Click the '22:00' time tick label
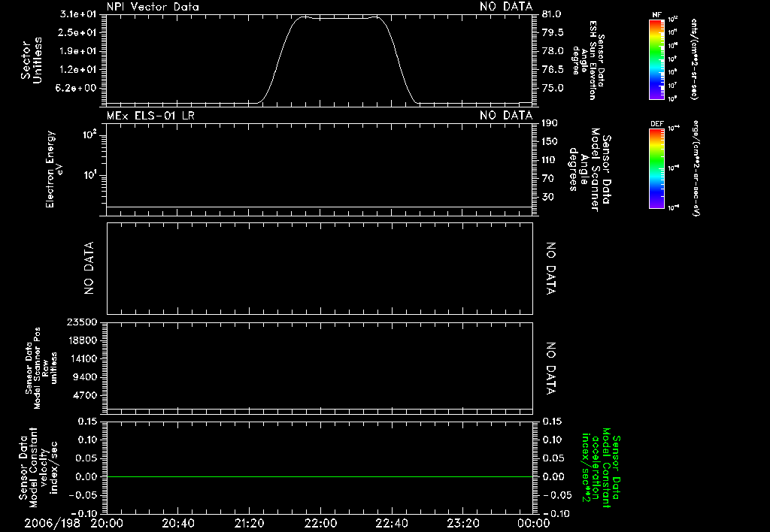Viewport: 770px width, 532px height. (320, 523)
